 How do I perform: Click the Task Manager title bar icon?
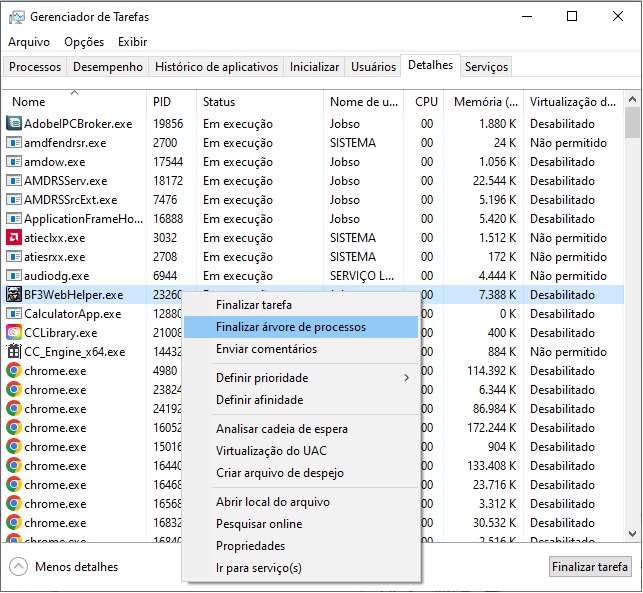tap(16, 17)
